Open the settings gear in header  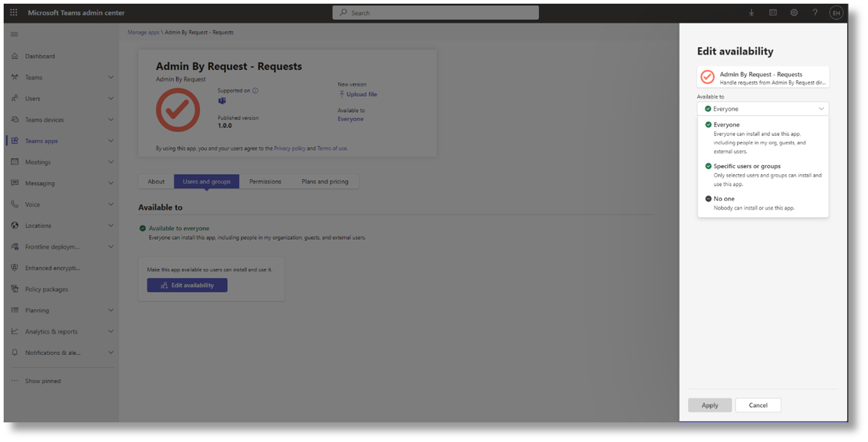click(794, 12)
